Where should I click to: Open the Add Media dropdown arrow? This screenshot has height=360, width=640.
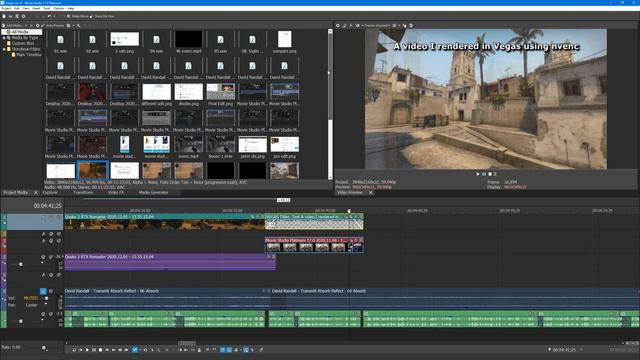pyautogui.click(x=27, y=25)
